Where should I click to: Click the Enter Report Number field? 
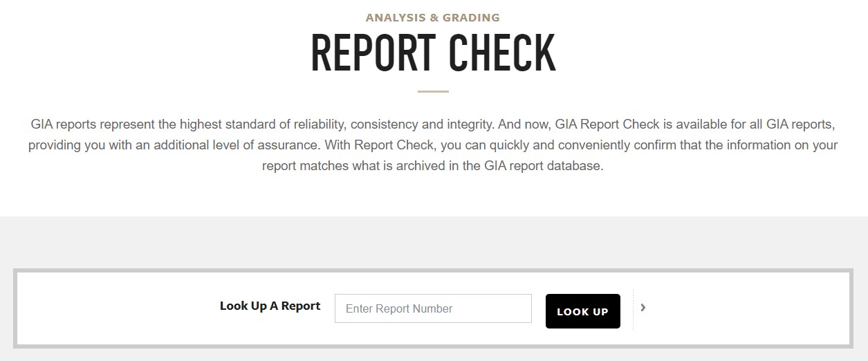[x=433, y=308]
